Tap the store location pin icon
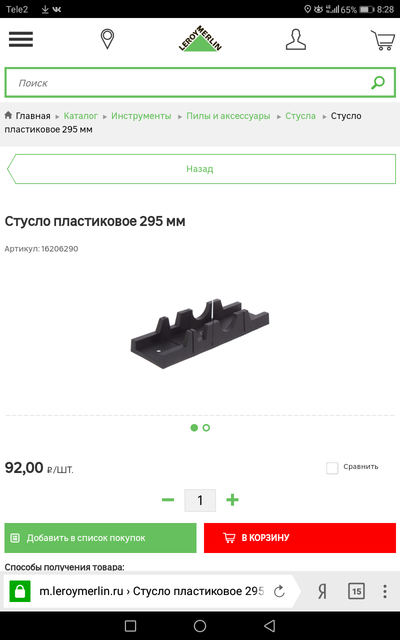The height and width of the screenshot is (640, 400). coord(107,39)
